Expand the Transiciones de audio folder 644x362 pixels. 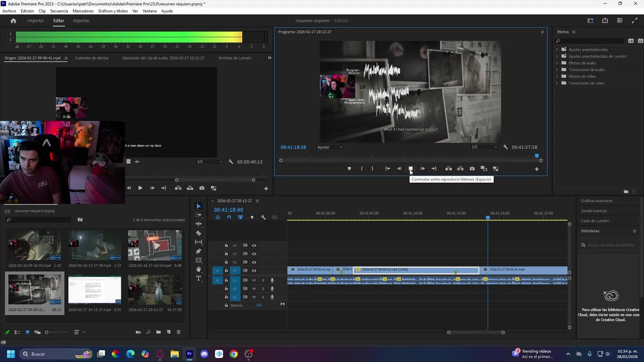point(557,70)
